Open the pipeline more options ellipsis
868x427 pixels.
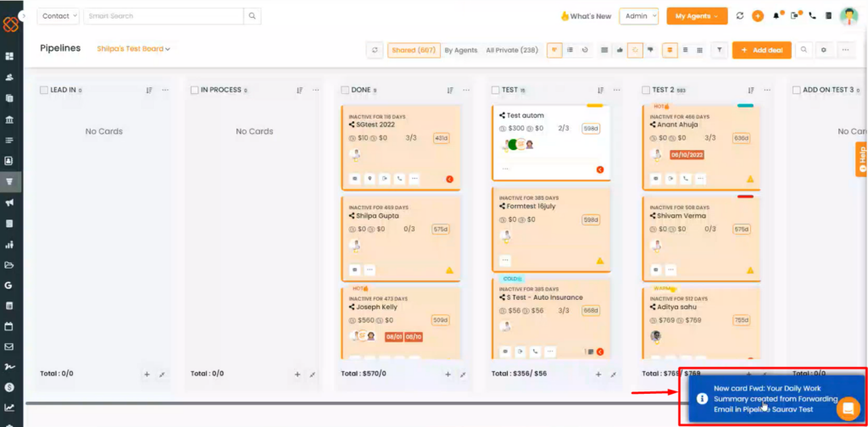(x=845, y=50)
